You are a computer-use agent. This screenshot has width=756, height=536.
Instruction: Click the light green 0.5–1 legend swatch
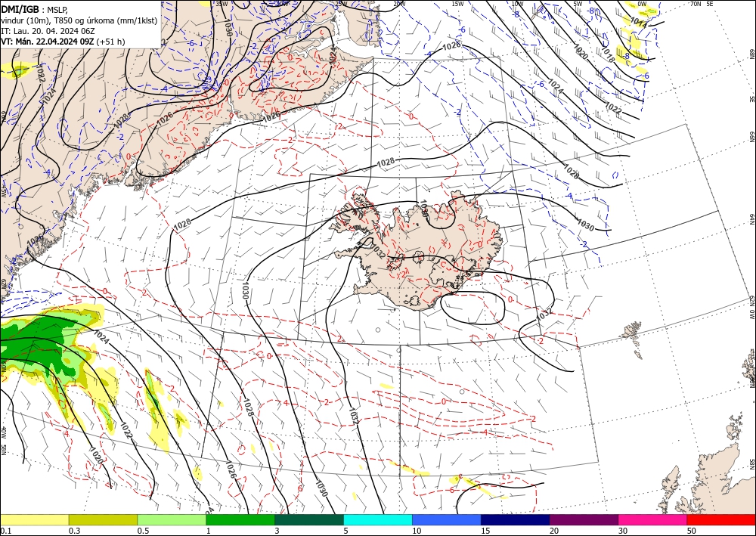coord(172,519)
